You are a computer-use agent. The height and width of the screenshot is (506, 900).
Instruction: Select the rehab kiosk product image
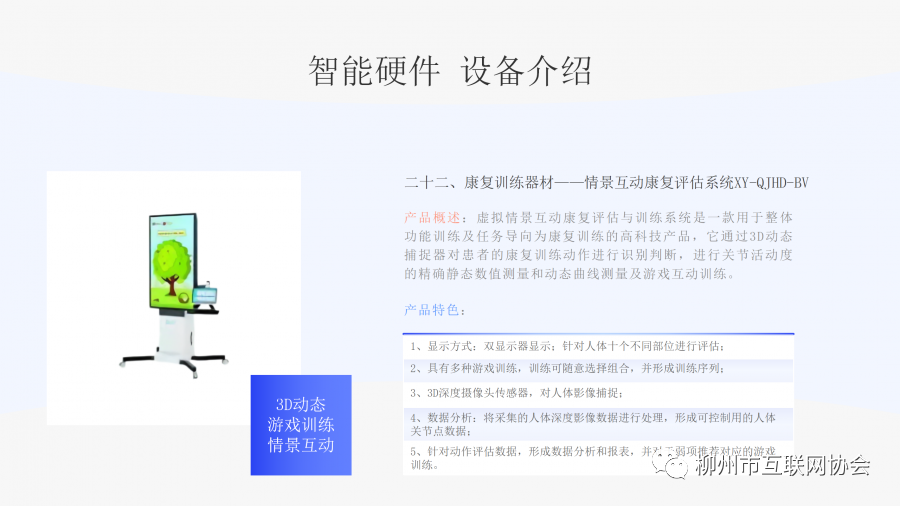coord(173,298)
